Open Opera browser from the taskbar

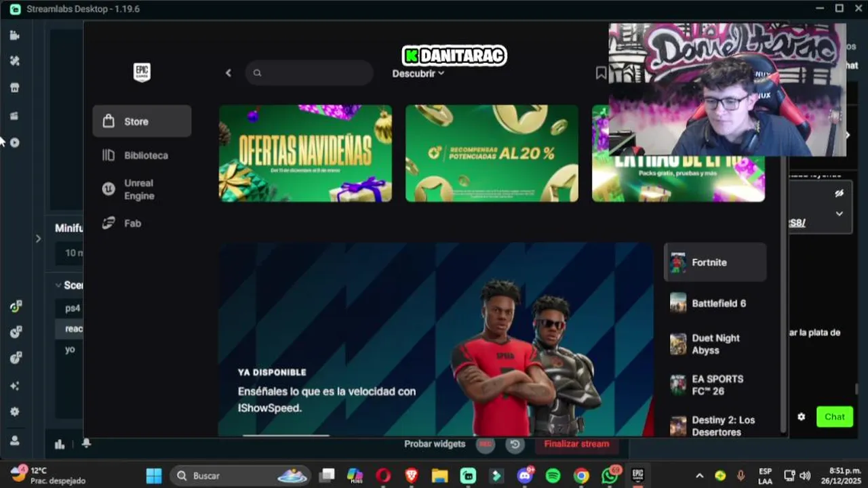(x=383, y=476)
